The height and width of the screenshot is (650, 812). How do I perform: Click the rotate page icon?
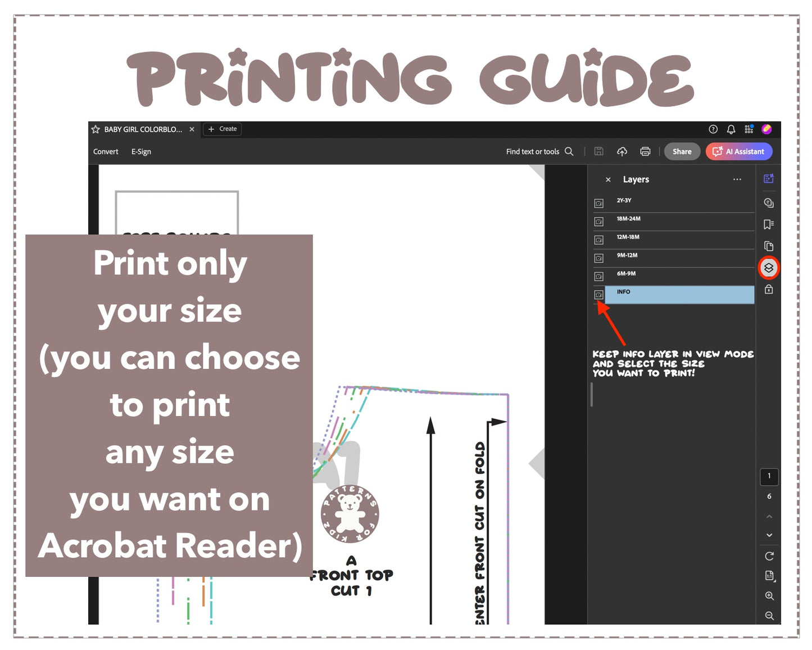coord(769,556)
